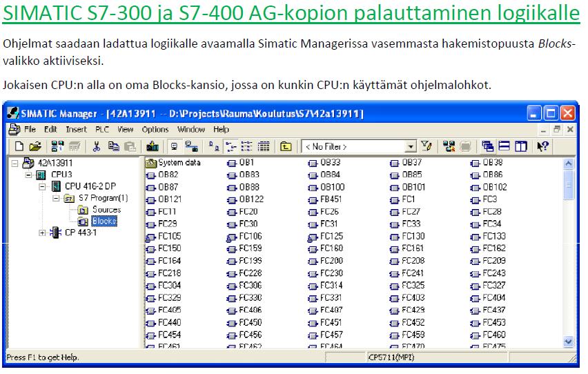This screenshot has height=374, width=588.
Task: Open the View menu
Action: click(125, 130)
